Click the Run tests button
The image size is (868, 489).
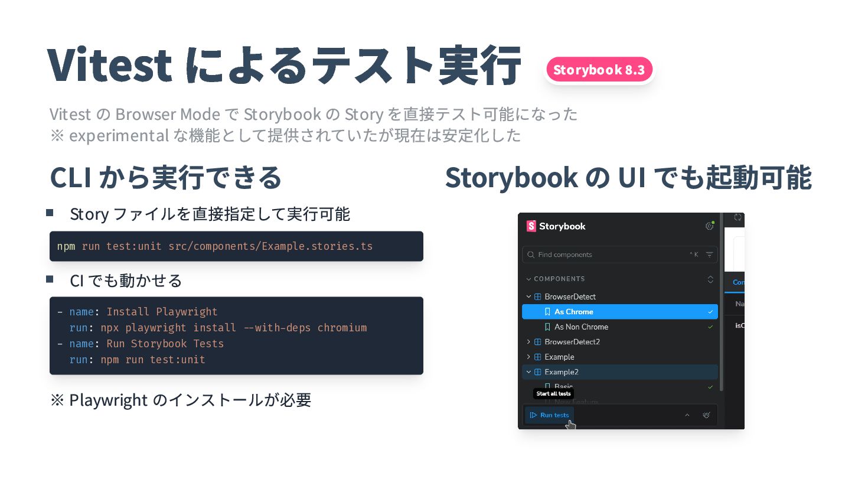coord(549,415)
